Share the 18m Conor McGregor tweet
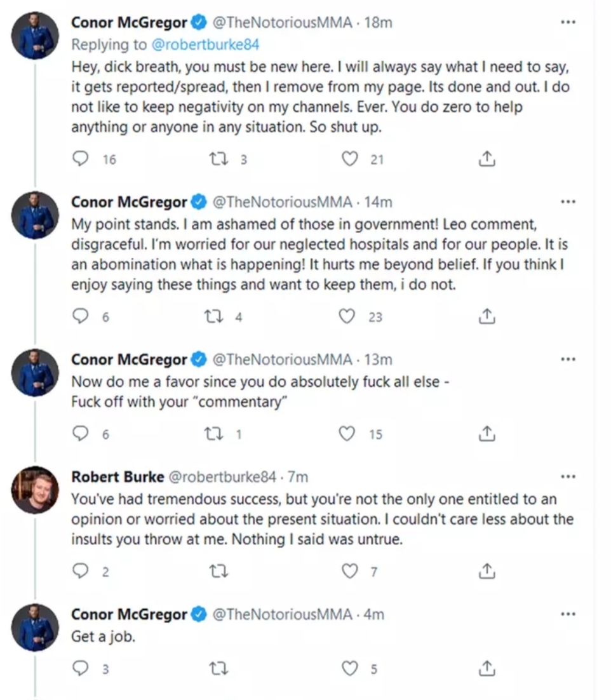Viewport: 611px width, 700px height. tap(486, 159)
